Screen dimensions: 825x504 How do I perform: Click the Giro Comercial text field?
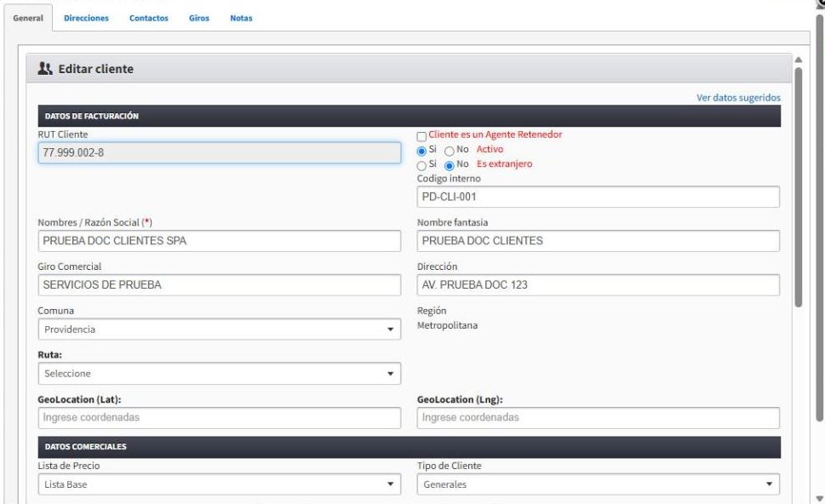220,285
